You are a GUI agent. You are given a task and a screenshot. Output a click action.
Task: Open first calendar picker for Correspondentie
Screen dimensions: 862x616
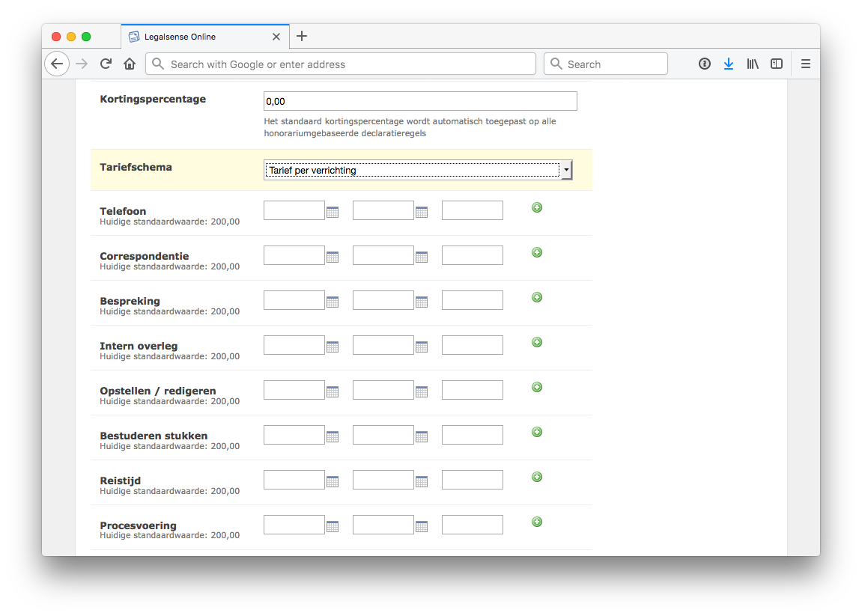pos(333,257)
